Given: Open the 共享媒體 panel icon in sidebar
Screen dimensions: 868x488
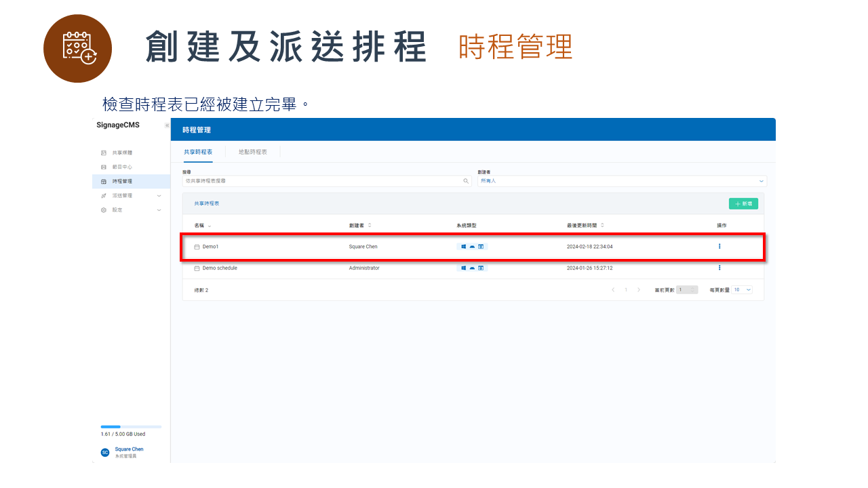Looking at the screenshot, I should click(x=104, y=152).
